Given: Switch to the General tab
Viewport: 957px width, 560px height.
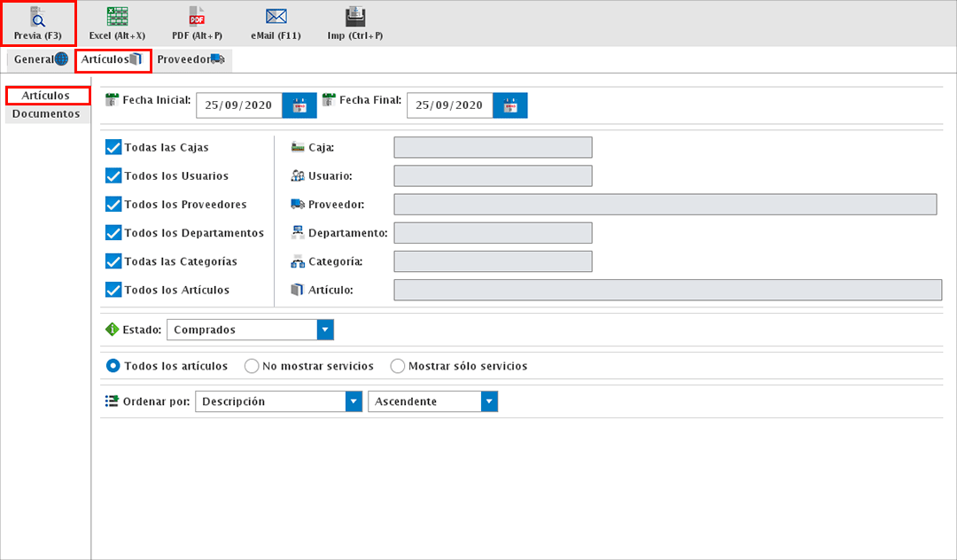Looking at the screenshot, I should click(41, 59).
